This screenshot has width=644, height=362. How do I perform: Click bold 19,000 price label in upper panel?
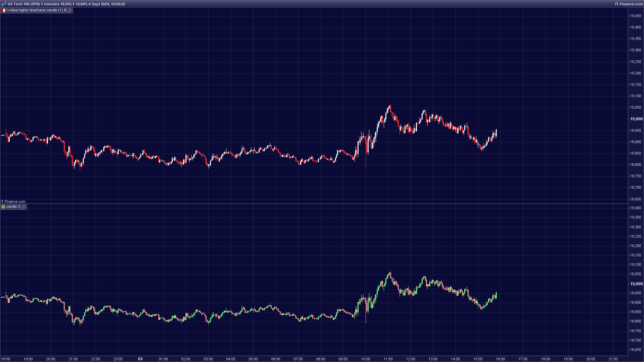(636, 119)
